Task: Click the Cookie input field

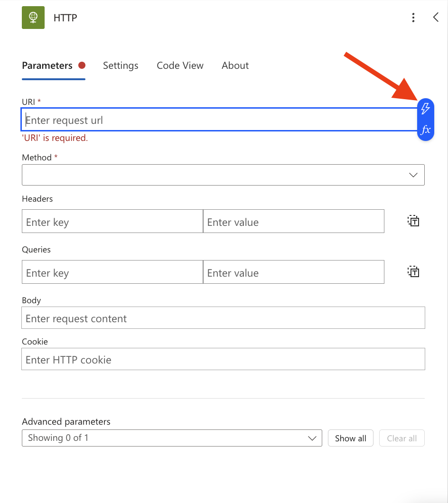Action: tap(223, 360)
